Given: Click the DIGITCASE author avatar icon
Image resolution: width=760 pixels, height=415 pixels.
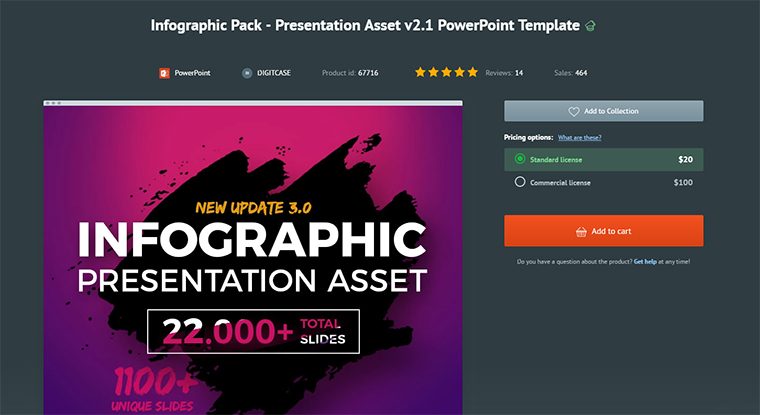Looking at the screenshot, I should point(247,73).
